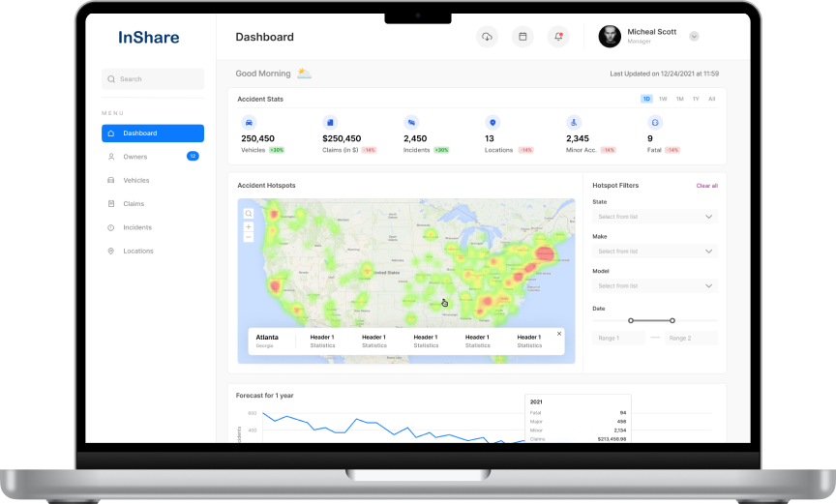Viewport: 836px width, 504px height.
Task: Click the InShare logo
Action: (149, 38)
